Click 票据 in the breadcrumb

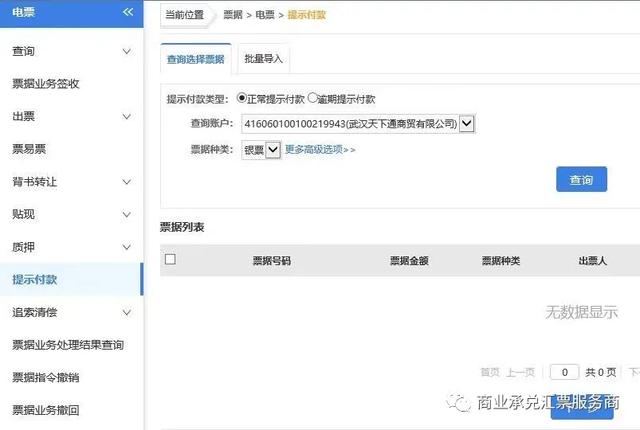pyautogui.click(x=233, y=15)
